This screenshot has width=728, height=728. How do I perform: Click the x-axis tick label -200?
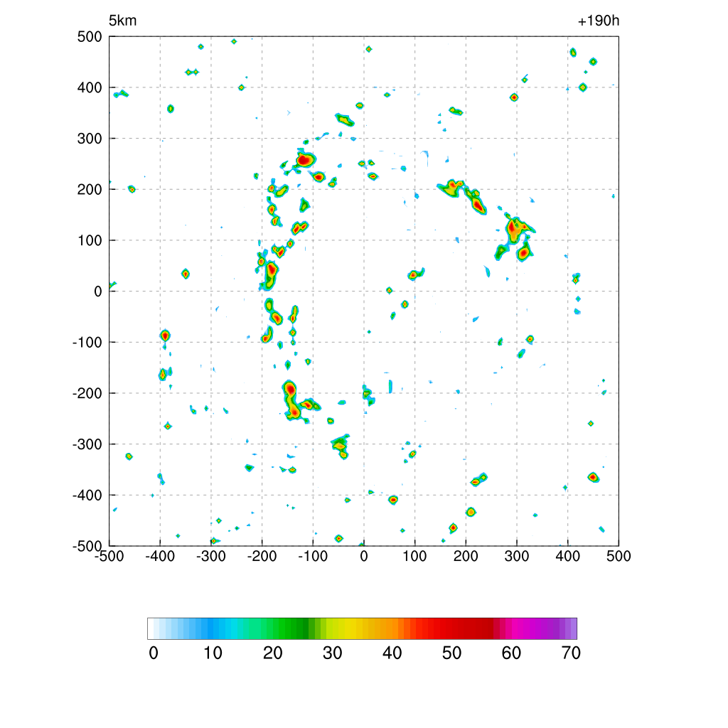262,556
